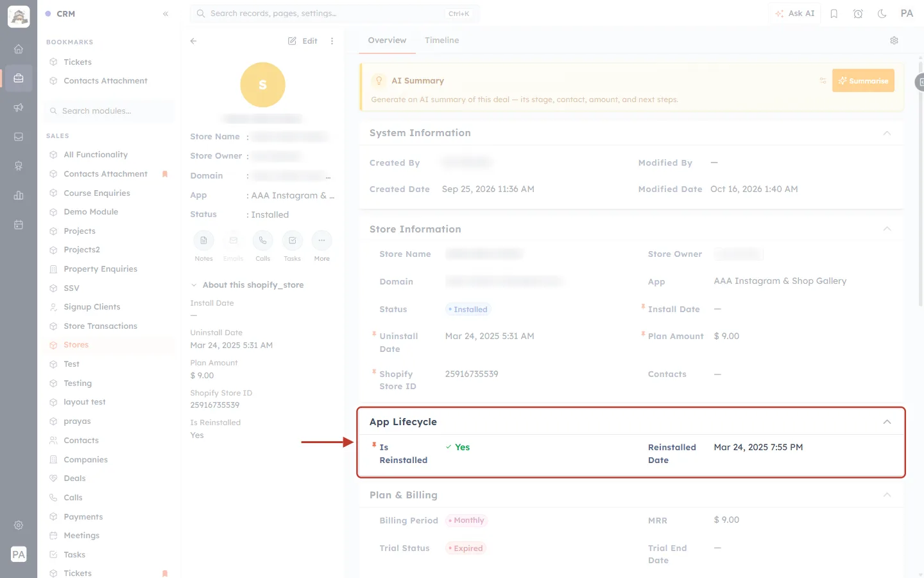Toggle dark mode moon icon
924x578 pixels.
point(882,13)
